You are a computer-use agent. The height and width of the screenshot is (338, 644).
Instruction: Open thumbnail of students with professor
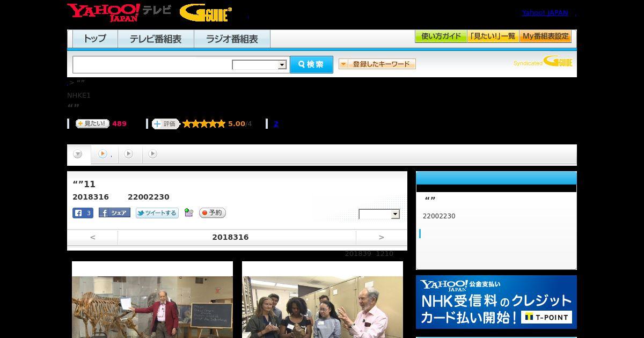click(x=323, y=307)
